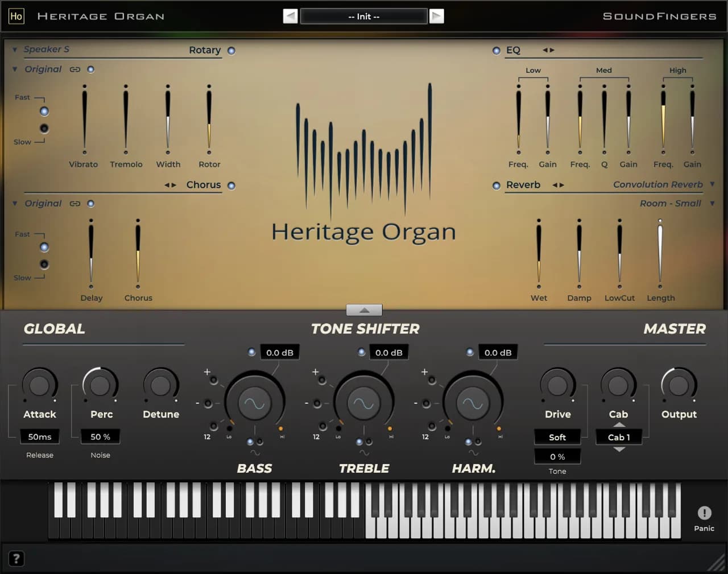The width and height of the screenshot is (728, 574).
Task: Click the 50 % Noise value field
Action: [x=100, y=437]
